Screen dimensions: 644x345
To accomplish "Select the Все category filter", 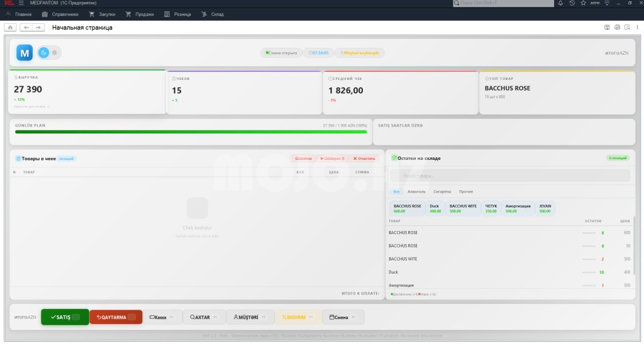I will tap(396, 191).
